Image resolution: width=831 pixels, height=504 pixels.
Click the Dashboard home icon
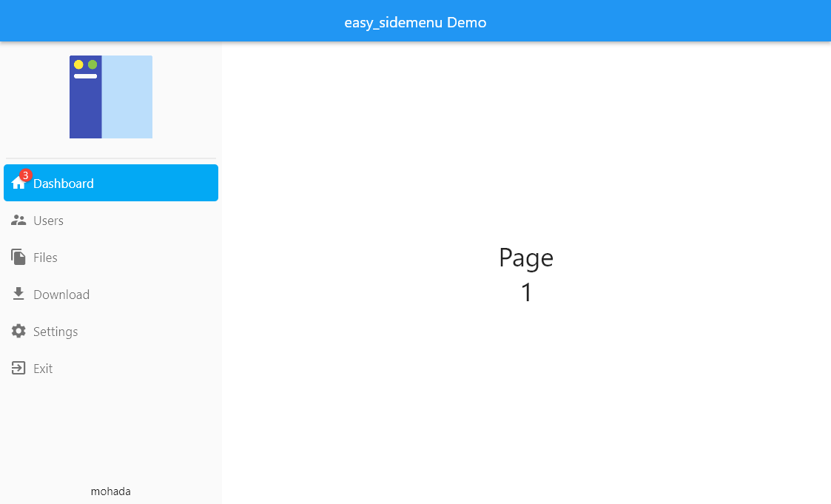click(18, 184)
